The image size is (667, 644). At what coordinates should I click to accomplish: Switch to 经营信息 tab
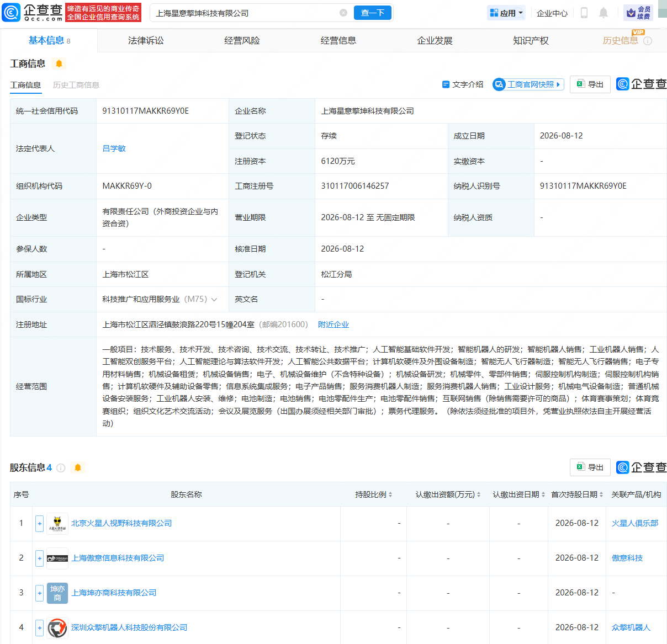point(338,41)
